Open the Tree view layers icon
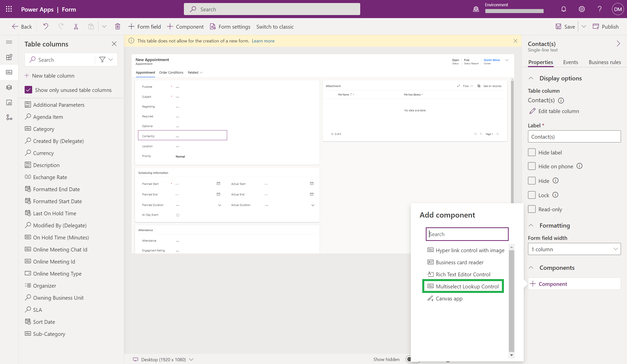627x364 pixels. tap(9, 87)
